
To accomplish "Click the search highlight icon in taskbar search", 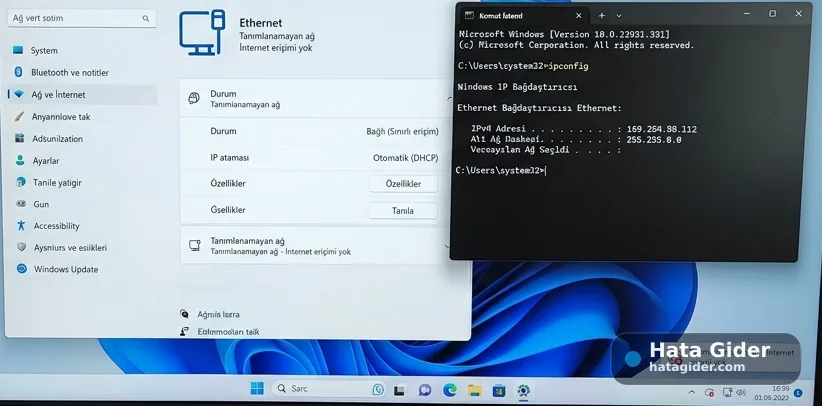I will pyautogui.click(x=378, y=389).
